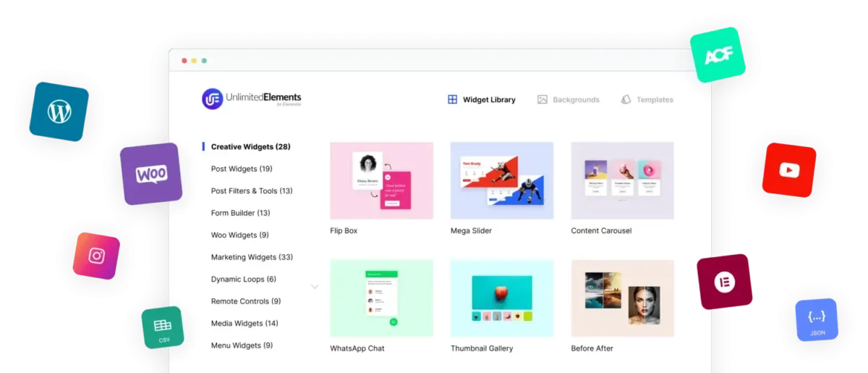The height and width of the screenshot is (373, 868).
Task: Open the WhatsApp Chat widget thumbnail
Action: pyautogui.click(x=382, y=298)
